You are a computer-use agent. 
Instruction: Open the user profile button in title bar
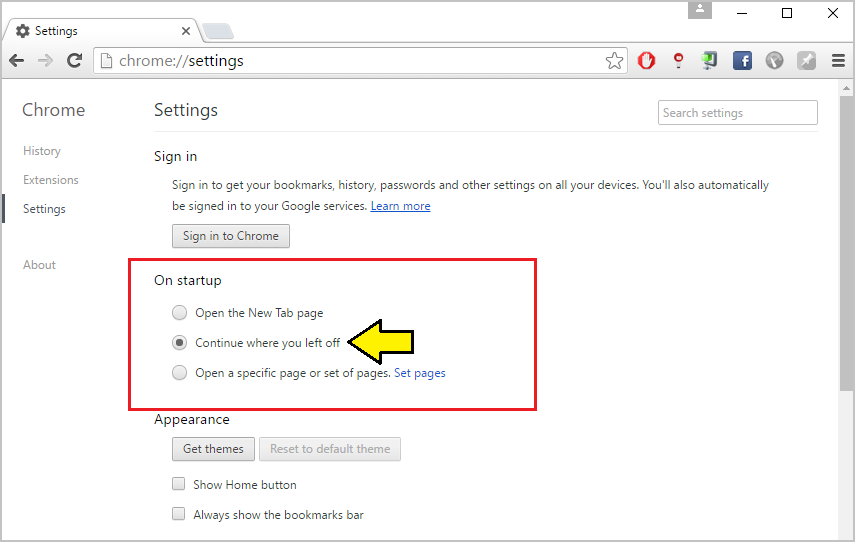[x=700, y=10]
